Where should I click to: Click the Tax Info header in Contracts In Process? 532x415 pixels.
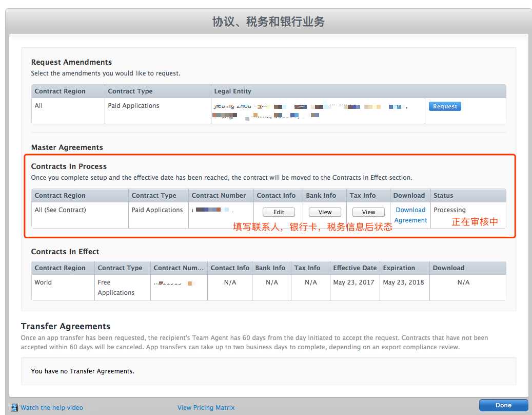pyautogui.click(x=362, y=195)
